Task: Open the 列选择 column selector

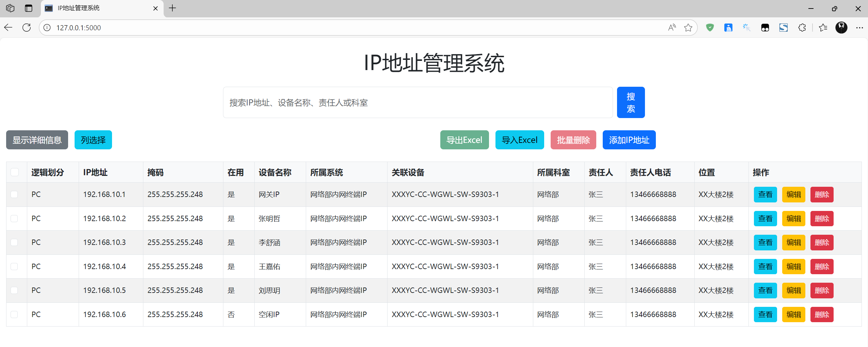Action: tap(93, 140)
